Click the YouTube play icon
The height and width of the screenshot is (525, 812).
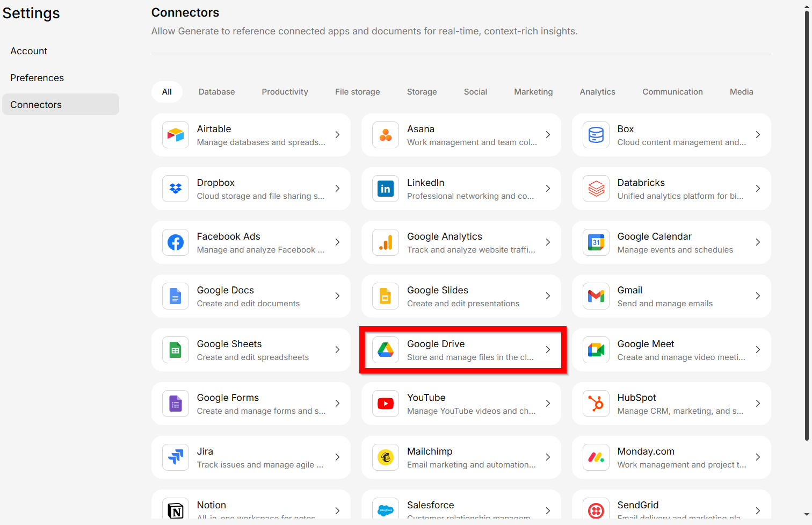pyautogui.click(x=386, y=404)
